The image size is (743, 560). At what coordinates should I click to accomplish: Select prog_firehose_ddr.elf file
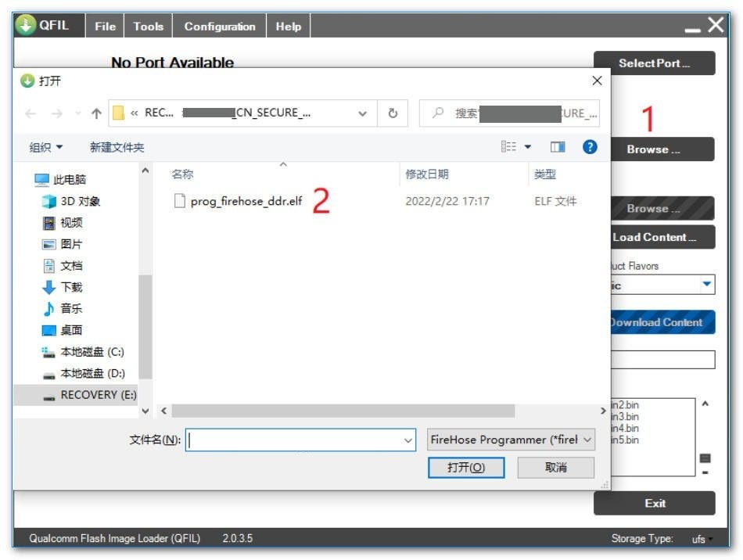(246, 201)
